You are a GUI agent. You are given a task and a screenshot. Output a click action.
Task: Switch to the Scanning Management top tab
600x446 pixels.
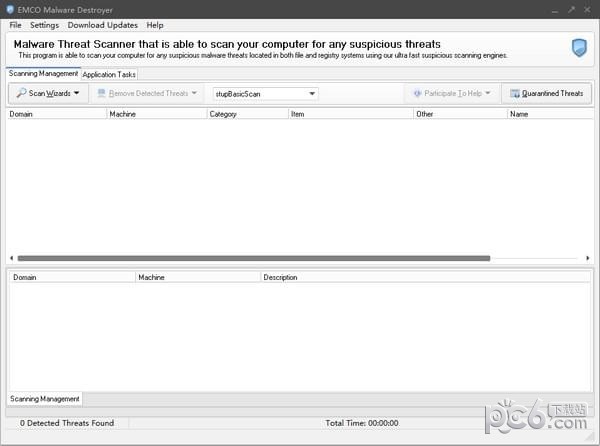(43, 73)
